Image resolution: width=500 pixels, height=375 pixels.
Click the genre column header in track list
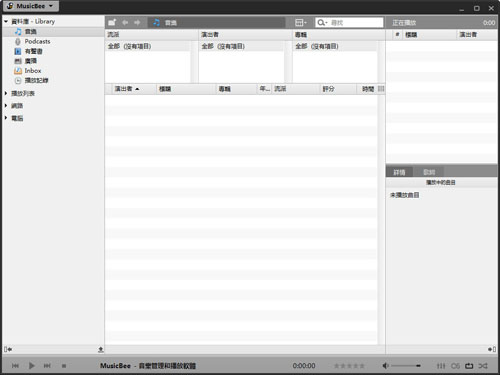point(296,89)
